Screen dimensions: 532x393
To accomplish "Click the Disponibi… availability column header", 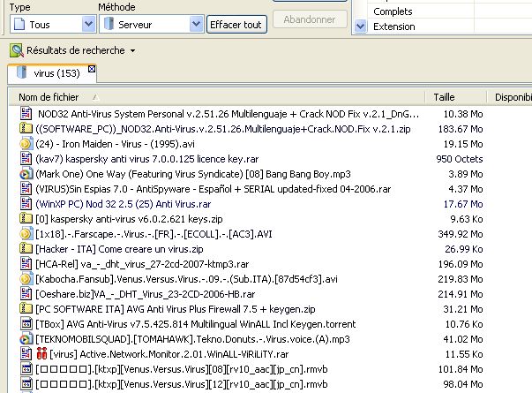I will pos(510,97).
